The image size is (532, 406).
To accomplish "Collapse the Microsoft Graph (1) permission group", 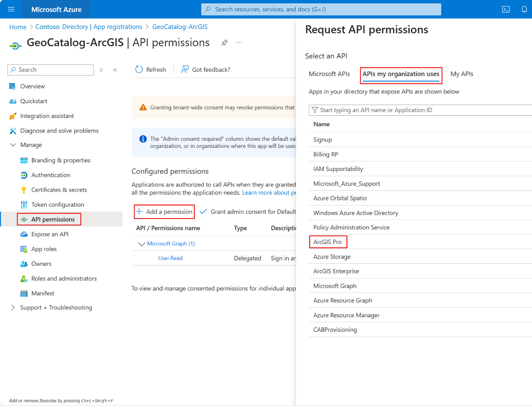I will pos(141,244).
